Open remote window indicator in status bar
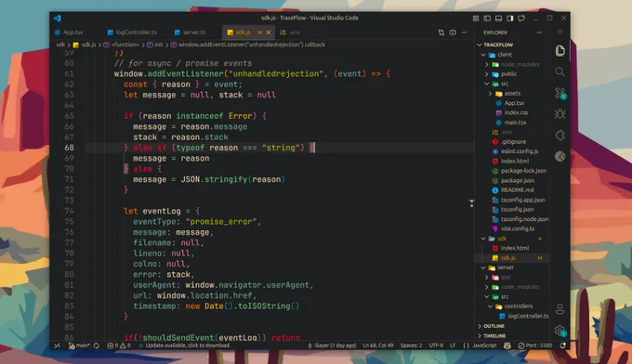This screenshot has height=364, width=632. [x=58, y=345]
